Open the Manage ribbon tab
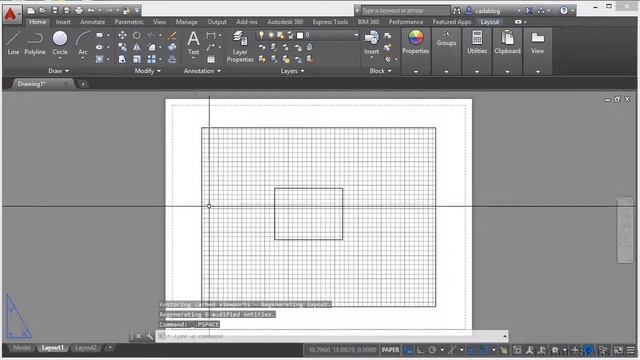This screenshot has width=640, height=360. 187,22
